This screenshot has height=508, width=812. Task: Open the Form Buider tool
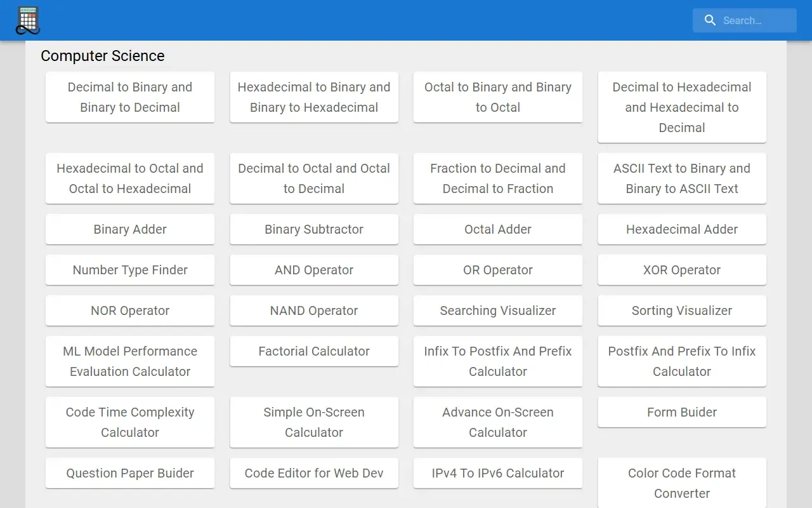point(682,412)
